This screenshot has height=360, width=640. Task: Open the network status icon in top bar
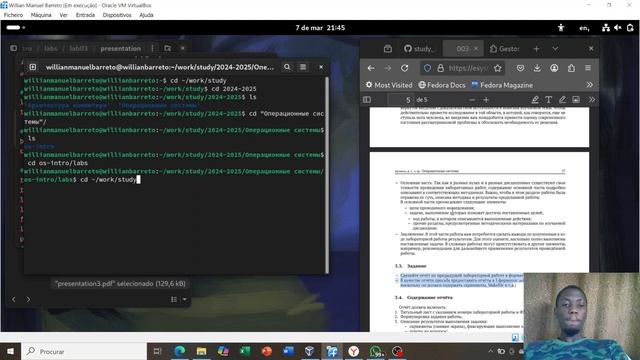point(606,28)
